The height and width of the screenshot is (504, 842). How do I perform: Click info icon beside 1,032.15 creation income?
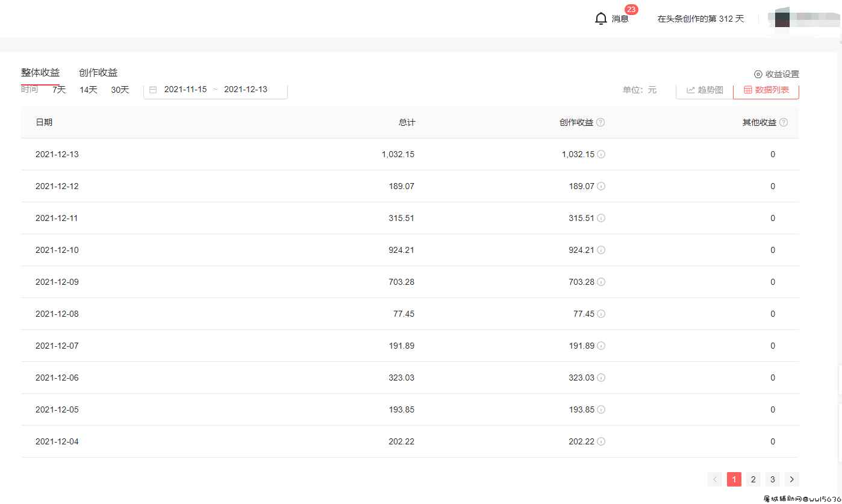tap(601, 154)
